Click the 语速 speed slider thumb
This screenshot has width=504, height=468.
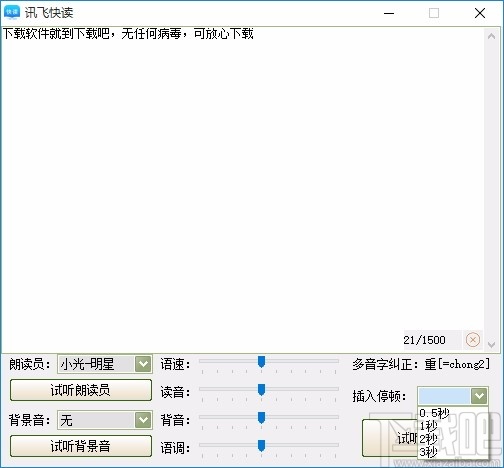click(261, 362)
